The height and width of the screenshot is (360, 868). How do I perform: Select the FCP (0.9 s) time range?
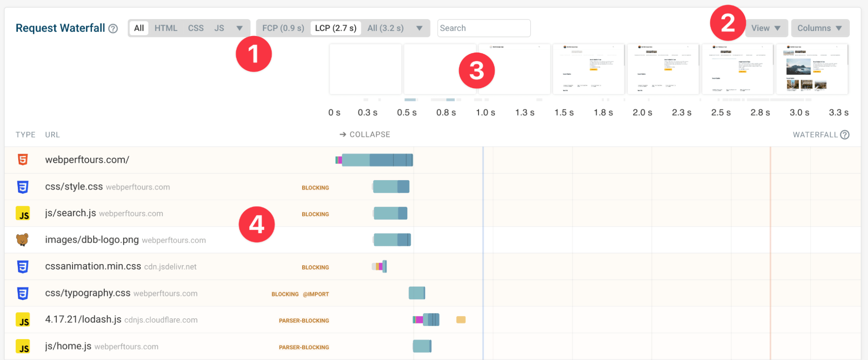click(x=283, y=28)
